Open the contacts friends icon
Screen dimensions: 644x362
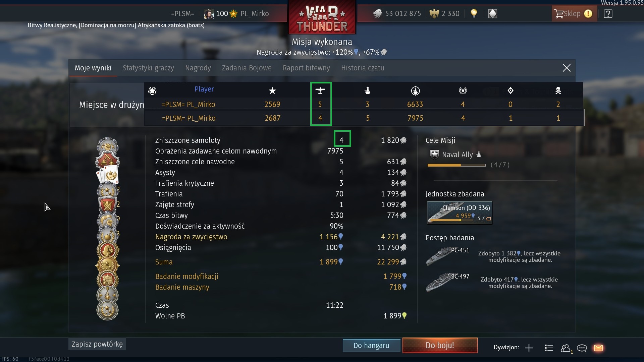click(x=566, y=348)
